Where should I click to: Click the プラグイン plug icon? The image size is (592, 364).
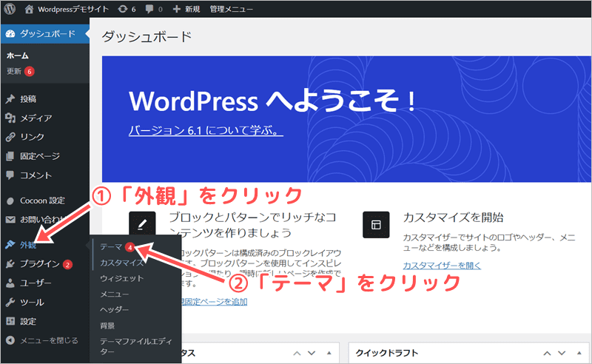[10, 263]
